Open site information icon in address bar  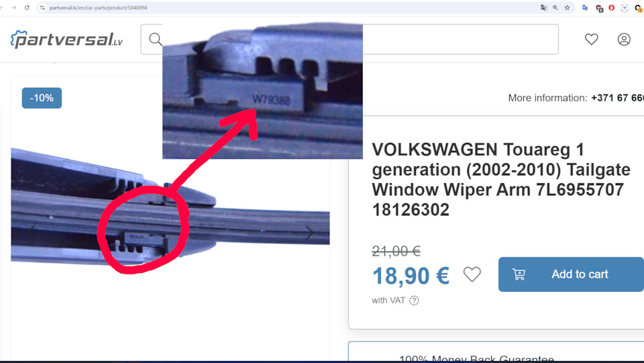(x=42, y=8)
